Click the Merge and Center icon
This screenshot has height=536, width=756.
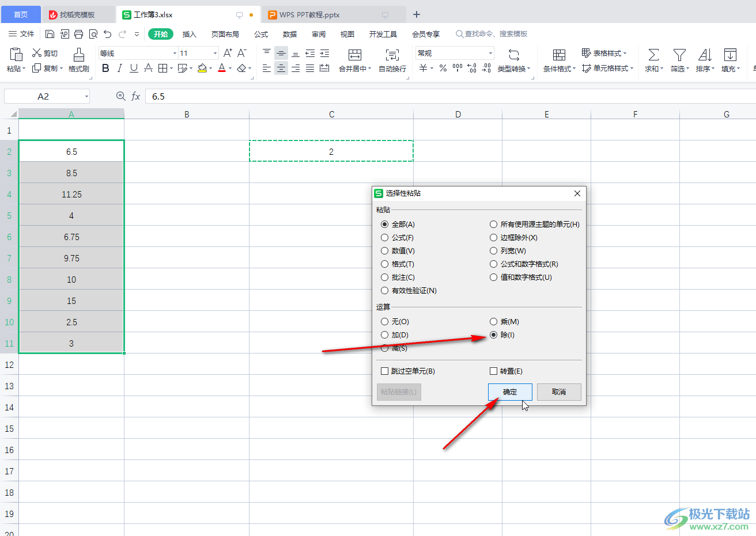[355, 55]
